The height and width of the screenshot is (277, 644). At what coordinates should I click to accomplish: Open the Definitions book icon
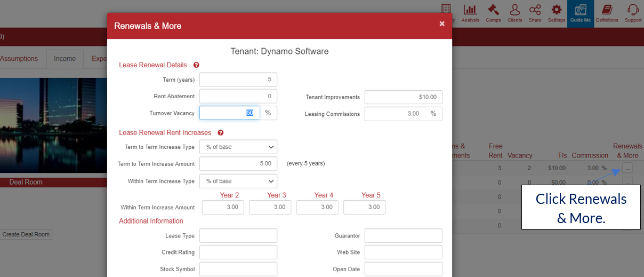(607, 13)
